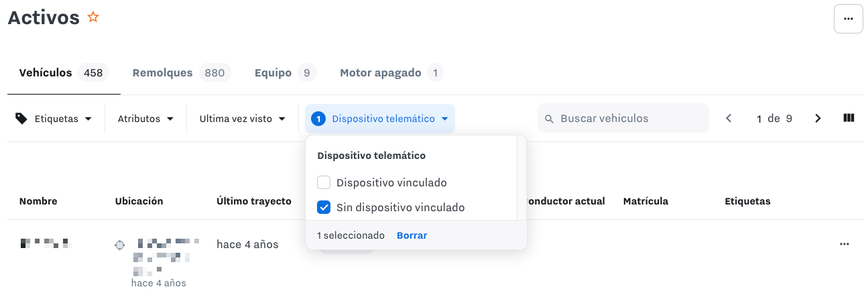Switch to the Remolques tab
Screen dimensions: 868x297
tap(181, 72)
